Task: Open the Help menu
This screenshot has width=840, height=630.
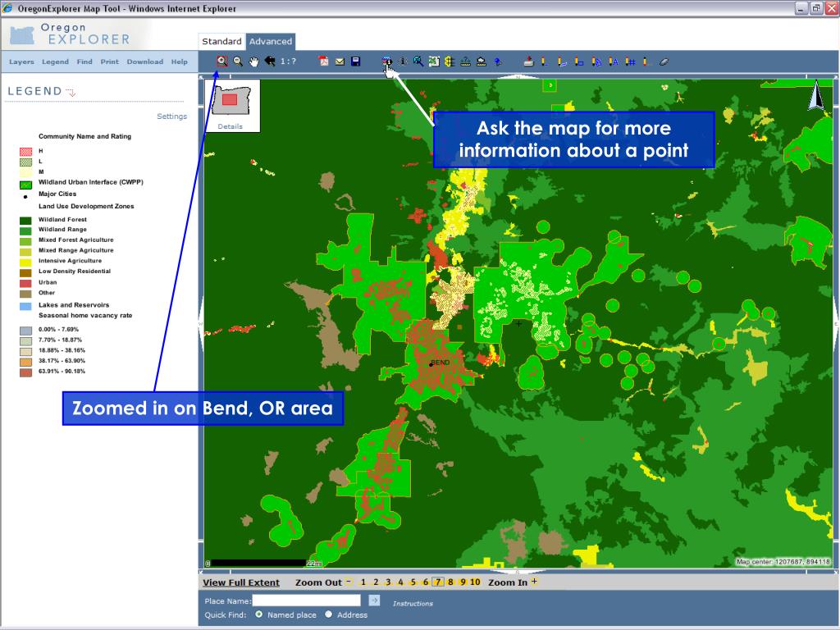Action: pyautogui.click(x=180, y=62)
